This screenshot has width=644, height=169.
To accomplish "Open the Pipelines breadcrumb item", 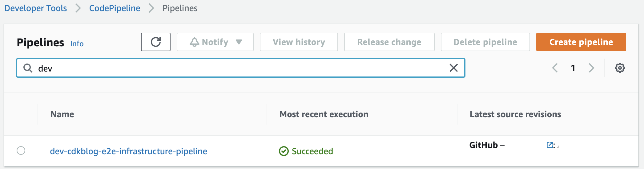I will [180, 8].
